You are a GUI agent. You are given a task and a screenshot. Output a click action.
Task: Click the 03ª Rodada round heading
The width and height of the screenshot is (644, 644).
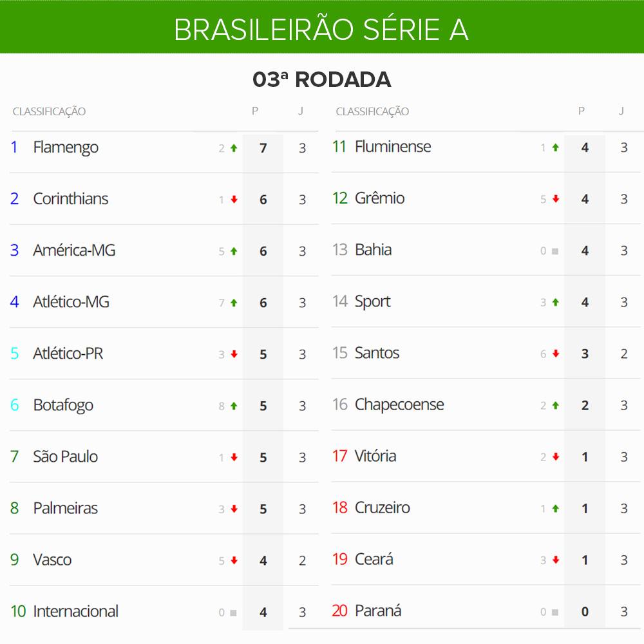(322, 79)
